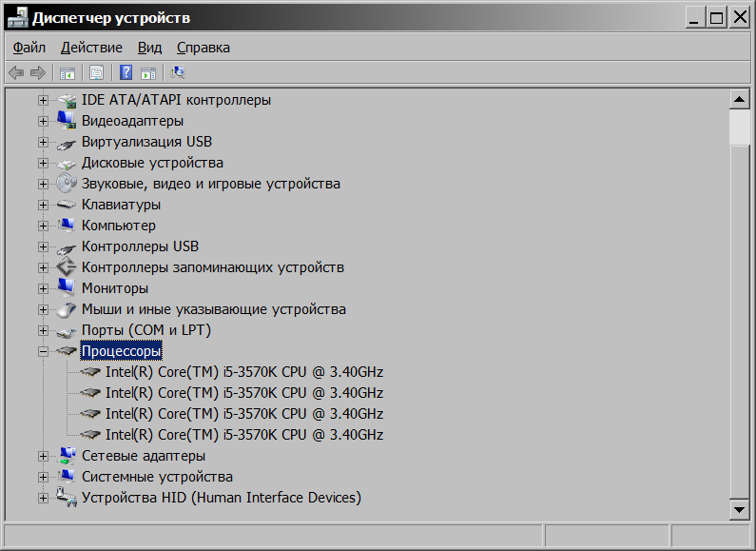Collapse the Процессоры tree node
Image resolution: width=756 pixels, height=551 pixels.
pyautogui.click(x=43, y=351)
